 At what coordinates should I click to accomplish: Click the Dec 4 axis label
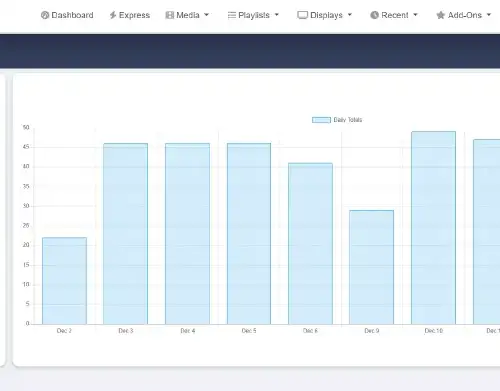188,331
